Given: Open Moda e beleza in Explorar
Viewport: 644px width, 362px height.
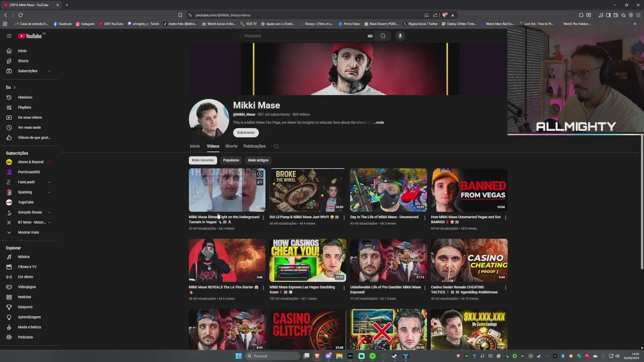Looking at the screenshot, I should (x=29, y=327).
